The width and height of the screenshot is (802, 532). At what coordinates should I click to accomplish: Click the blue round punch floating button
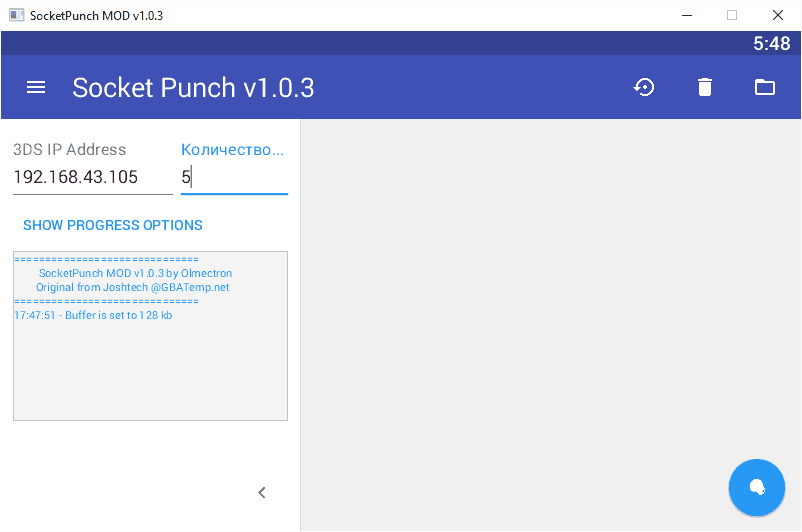756,487
